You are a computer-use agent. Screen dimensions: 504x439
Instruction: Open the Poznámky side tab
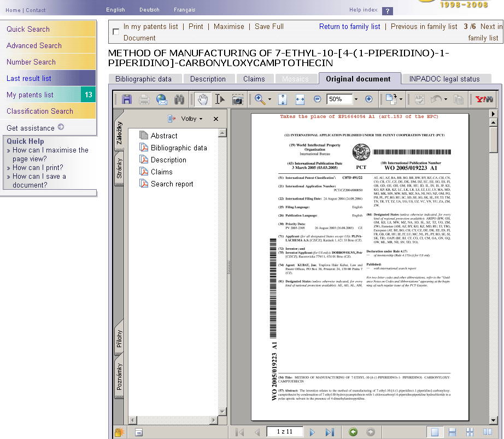[x=119, y=377]
